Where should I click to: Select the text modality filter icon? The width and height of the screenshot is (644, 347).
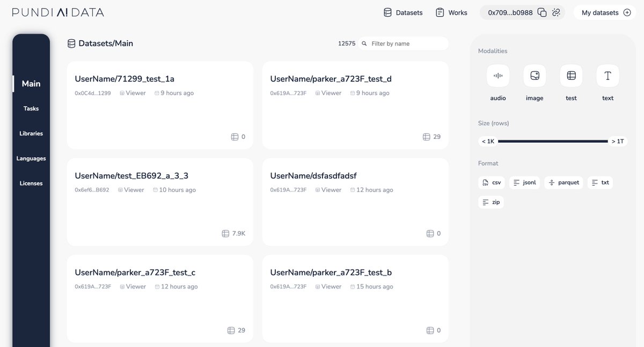[607, 76]
